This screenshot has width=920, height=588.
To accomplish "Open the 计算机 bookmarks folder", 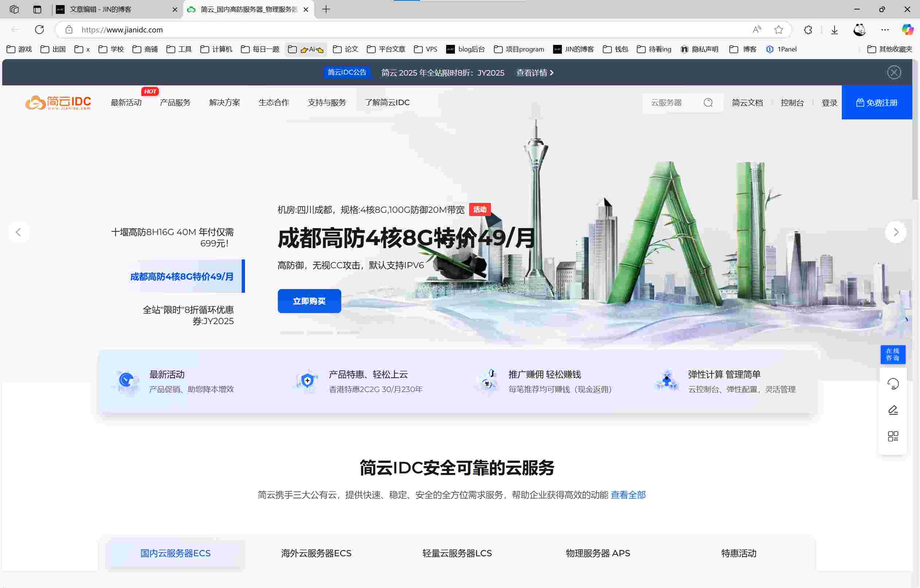I will point(216,49).
